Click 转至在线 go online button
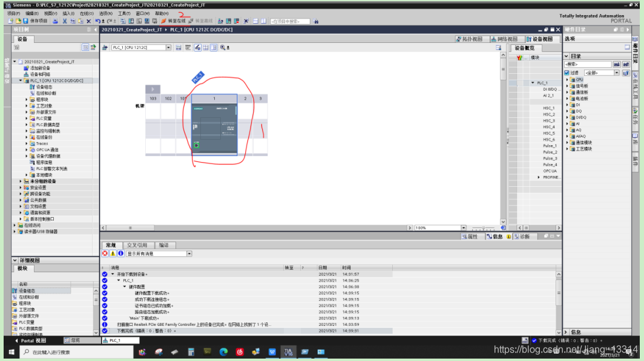Screen dimensions: 644x361 pos(173,21)
